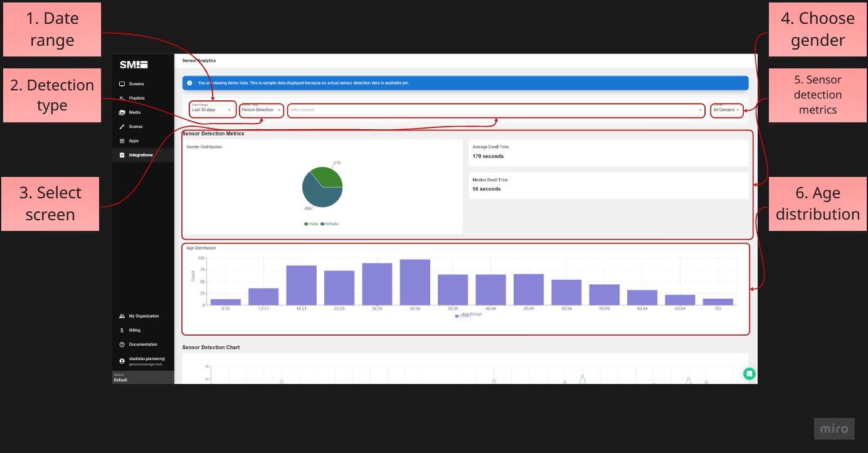This screenshot has height=453, width=868.
Task: Click the 18-21 age bar
Action: pyautogui.click(x=302, y=285)
